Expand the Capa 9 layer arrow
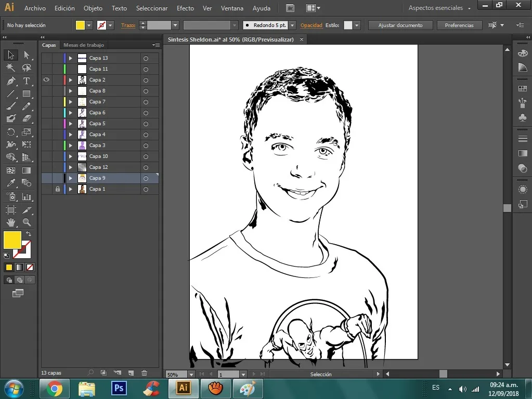 pyautogui.click(x=71, y=178)
